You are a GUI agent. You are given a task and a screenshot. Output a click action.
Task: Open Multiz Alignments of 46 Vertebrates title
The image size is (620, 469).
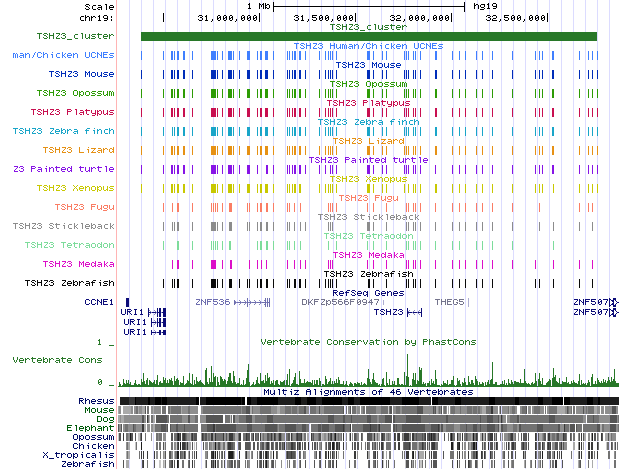point(368,392)
